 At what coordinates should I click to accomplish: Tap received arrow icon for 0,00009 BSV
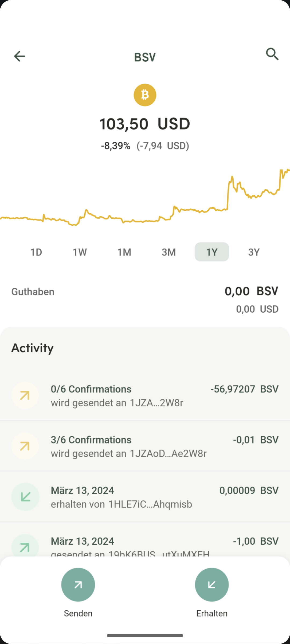25,497
